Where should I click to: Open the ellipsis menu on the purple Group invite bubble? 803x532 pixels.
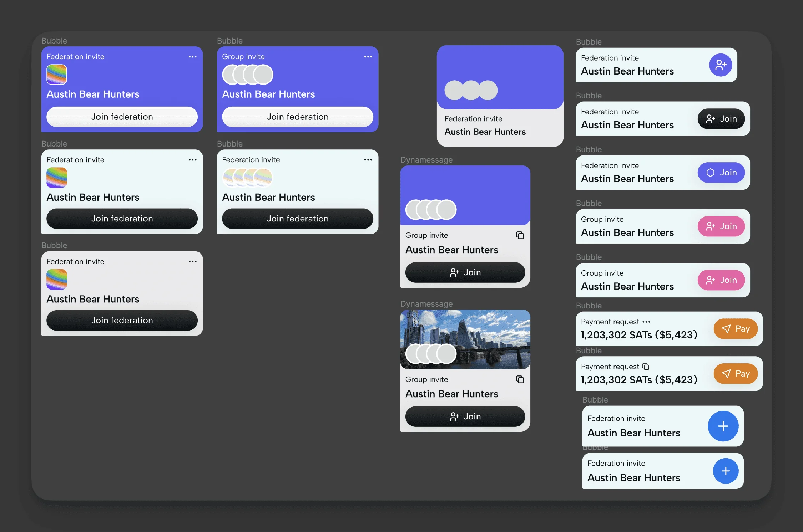368,57
